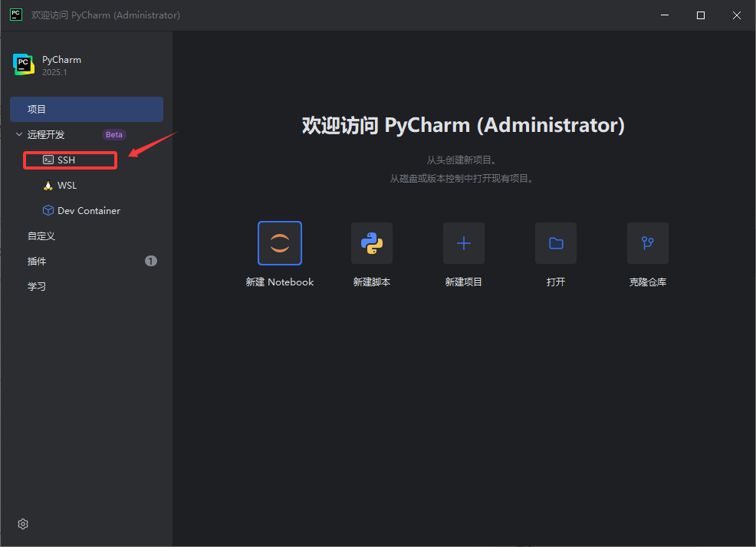
Task: Click the WSL penguin icon
Action: (48, 185)
